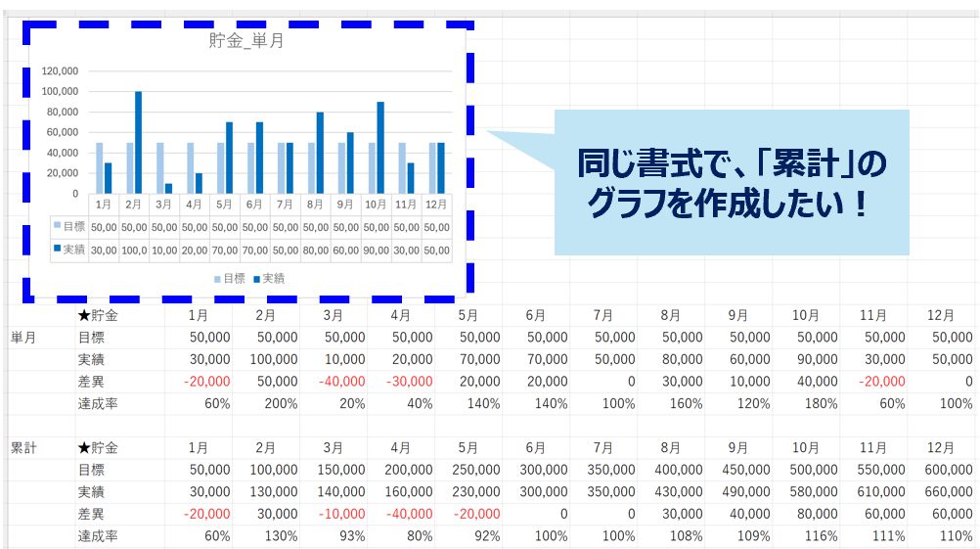Select the short 3月 実績 bar in the chart
This screenshot has width=980, height=549.
pyautogui.click(x=168, y=188)
